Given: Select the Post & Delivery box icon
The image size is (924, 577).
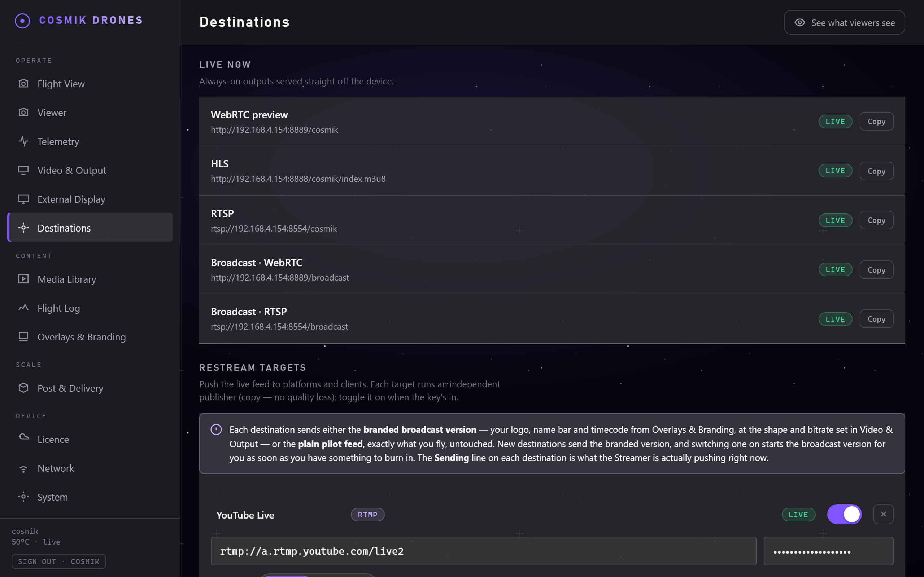Looking at the screenshot, I should (x=23, y=388).
